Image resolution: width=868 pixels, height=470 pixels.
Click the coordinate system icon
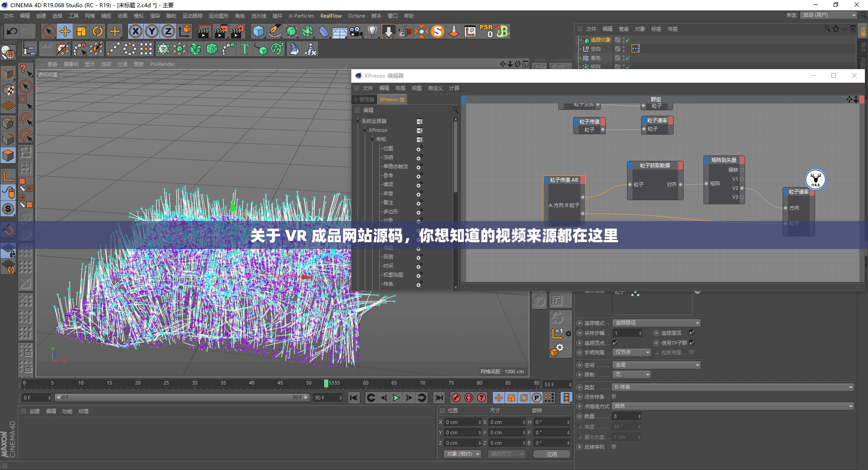185,31
